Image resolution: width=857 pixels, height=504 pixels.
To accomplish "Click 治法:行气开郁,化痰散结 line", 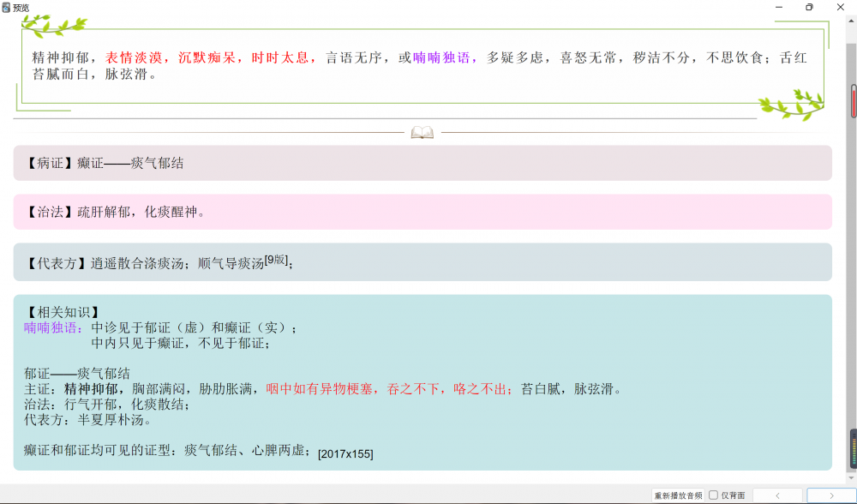I will click(x=107, y=405).
